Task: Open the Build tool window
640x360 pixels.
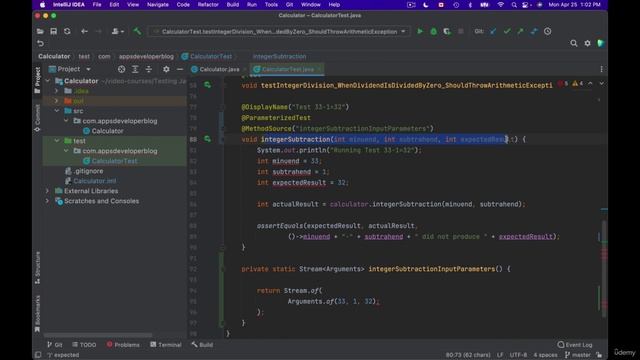Action: (x=202, y=345)
